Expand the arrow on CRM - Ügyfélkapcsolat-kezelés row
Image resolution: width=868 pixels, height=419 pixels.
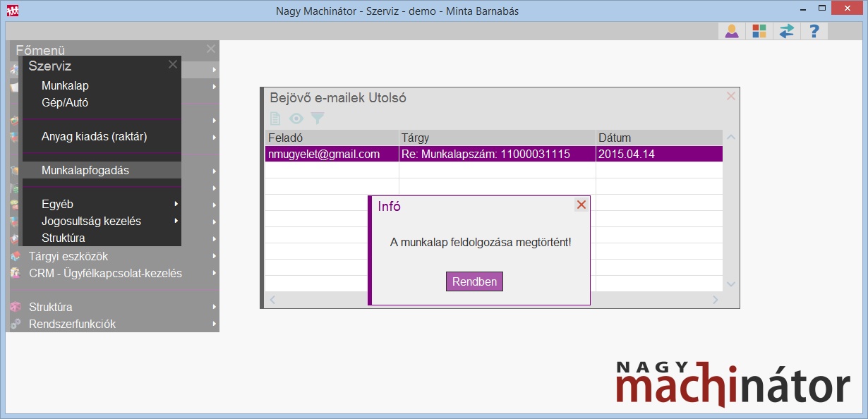click(x=214, y=273)
